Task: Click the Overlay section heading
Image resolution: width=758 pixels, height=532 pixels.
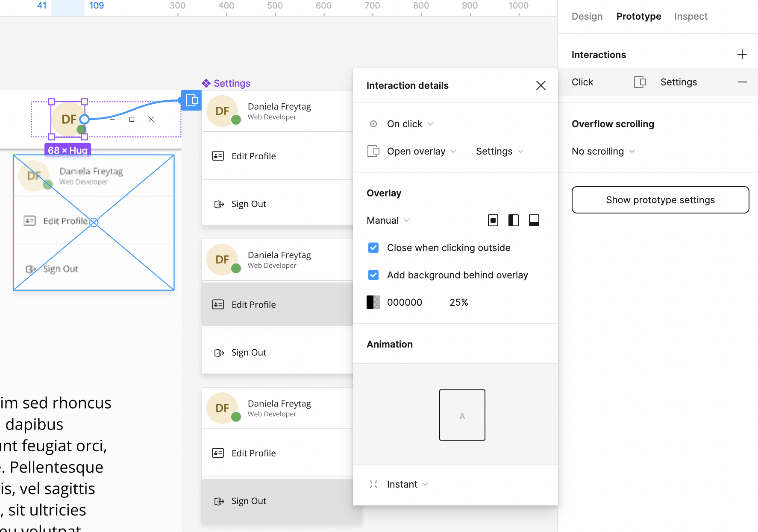Action: click(384, 193)
